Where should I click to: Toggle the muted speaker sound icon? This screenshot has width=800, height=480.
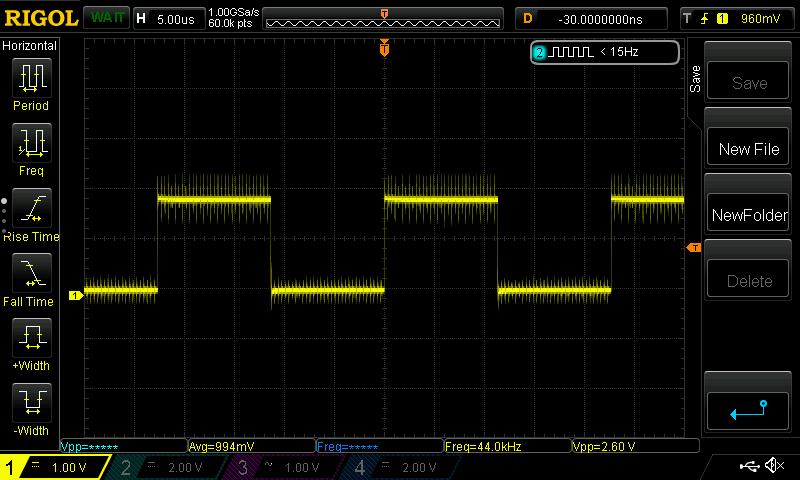click(x=774, y=465)
